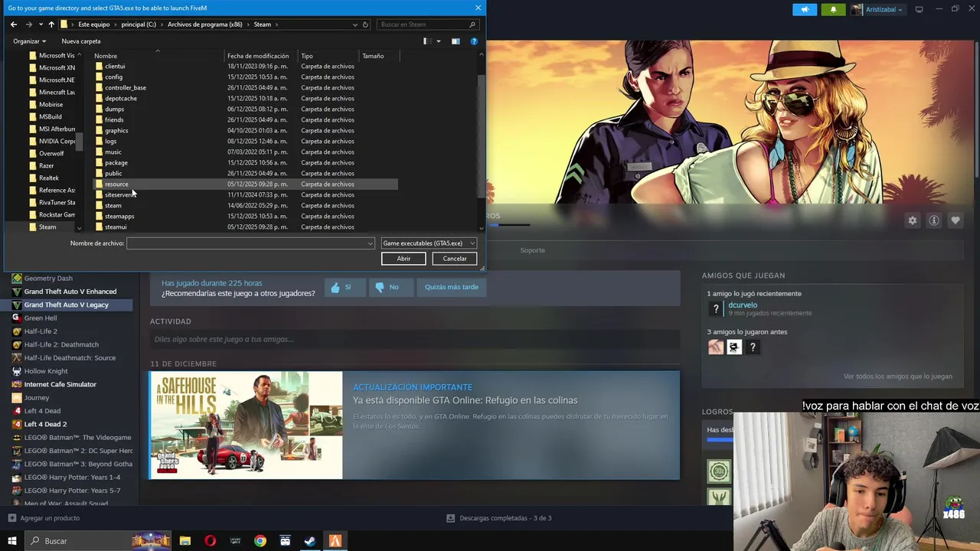This screenshot has height=551, width=980.
Task: Select the music folder row
Action: tap(246, 152)
